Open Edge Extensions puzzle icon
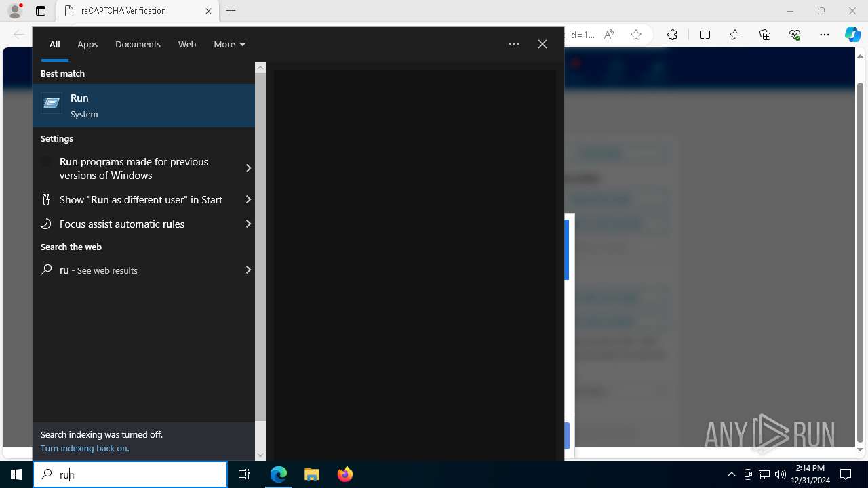Screen dimensions: 868x488 672,35
